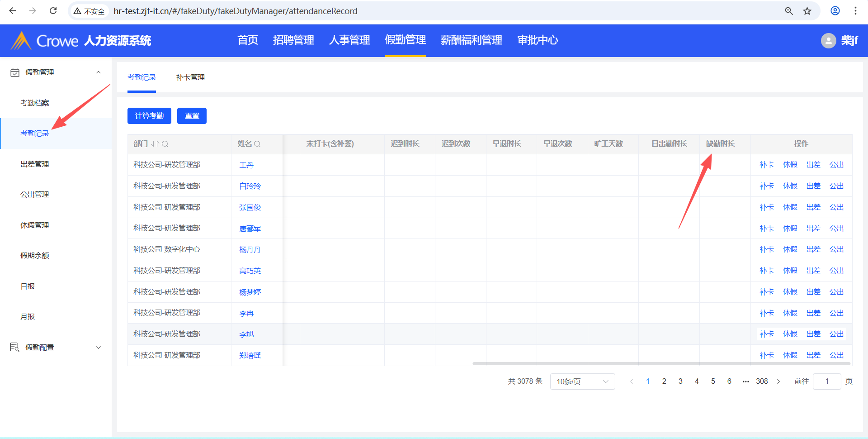Image resolution: width=868 pixels, height=439 pixels.
Task: Click the browser zoom magnifier icon
Action: tap(788, 11)
